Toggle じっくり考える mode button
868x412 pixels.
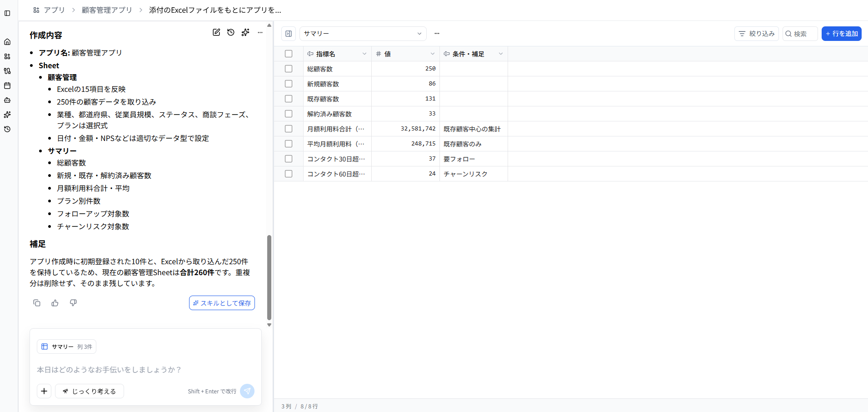pos(90,391)
